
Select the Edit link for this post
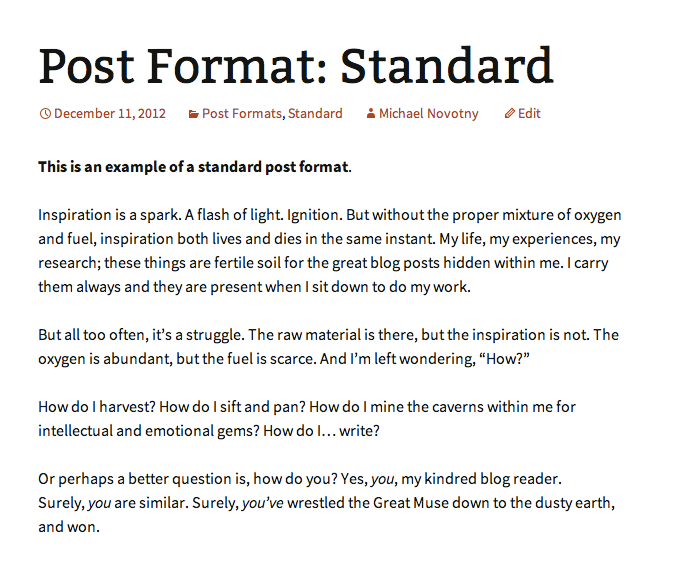(529, 114)
